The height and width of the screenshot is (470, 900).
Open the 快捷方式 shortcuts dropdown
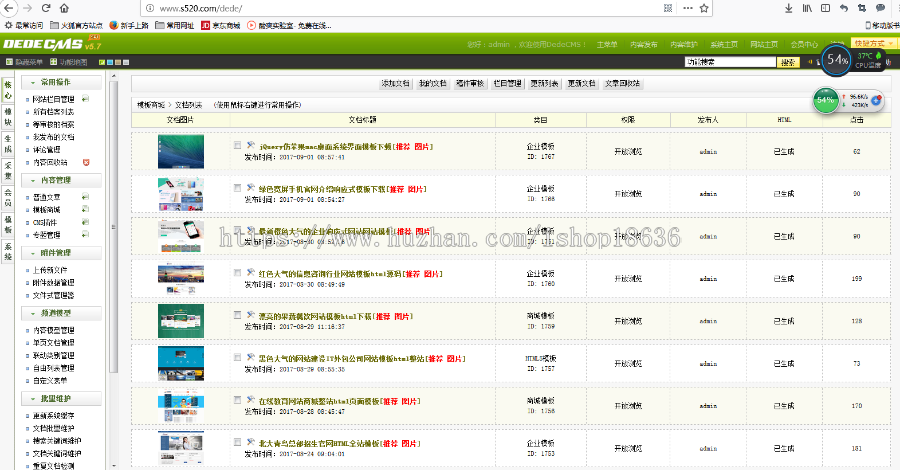[873, 43]
